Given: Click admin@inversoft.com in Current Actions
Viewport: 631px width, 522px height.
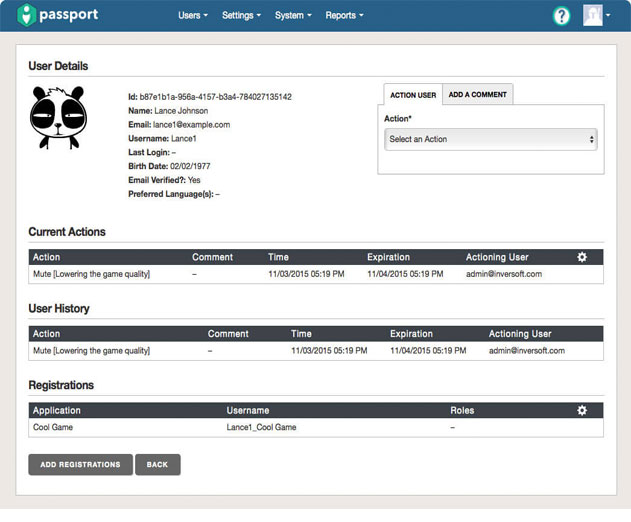Looking at the screenshot, I should pos(504,274).
